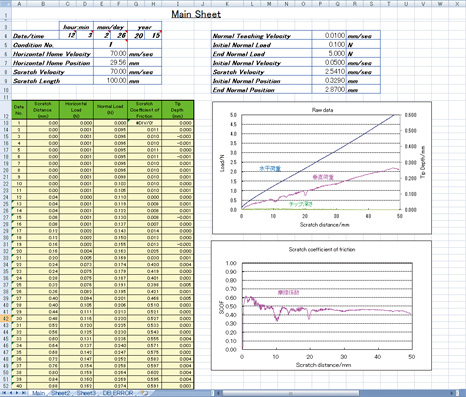Click next sheet navigation arrow
Viewport: 466px width, 397px height.
pyautogui.click(x=17, y=393)
